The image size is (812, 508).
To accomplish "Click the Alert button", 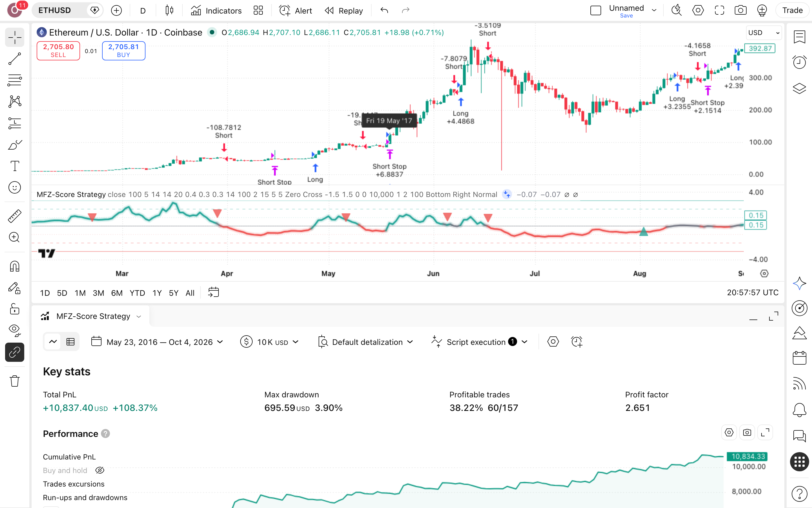I will [295, 10].
